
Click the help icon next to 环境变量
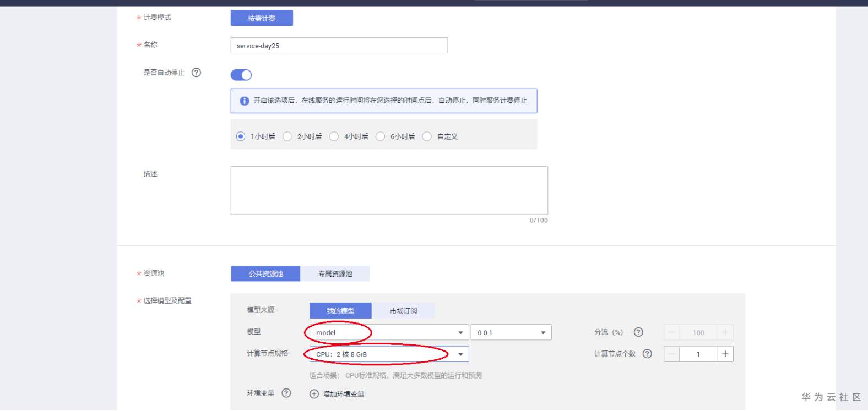(x=286, y=393)
